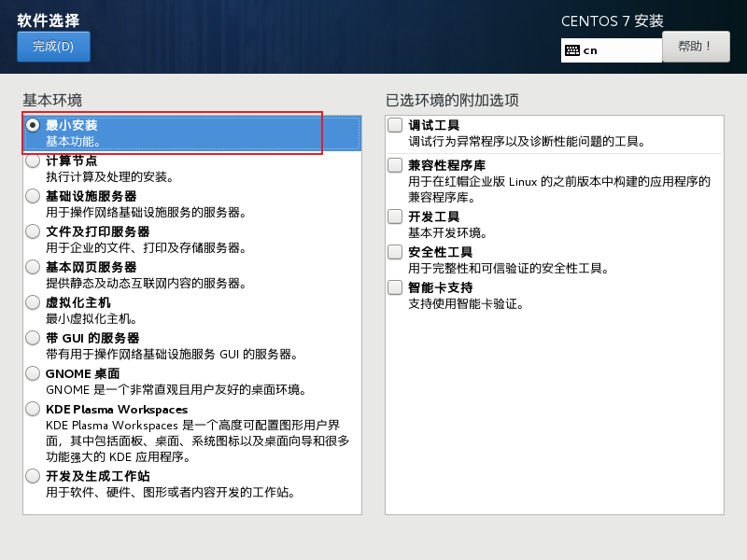
Task: Check the 兼容性程序库 checkbox
Action: click(395, 165)
